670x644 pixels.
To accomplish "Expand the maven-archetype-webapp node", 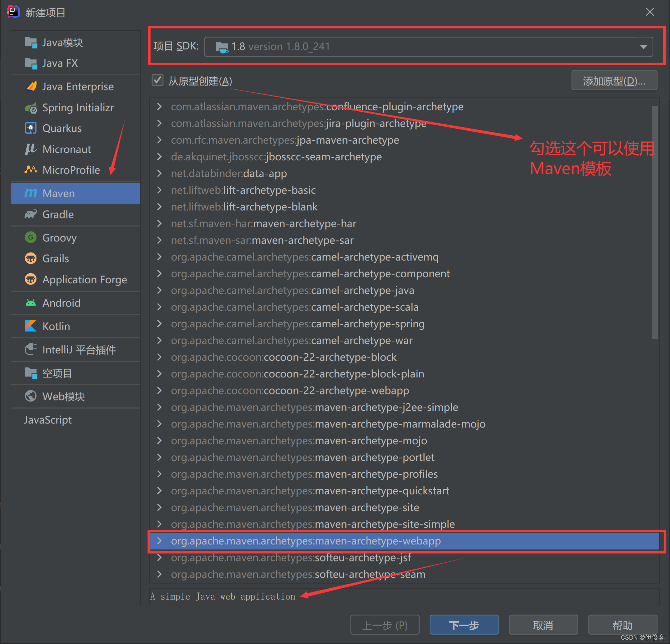I will click(159, 541).
